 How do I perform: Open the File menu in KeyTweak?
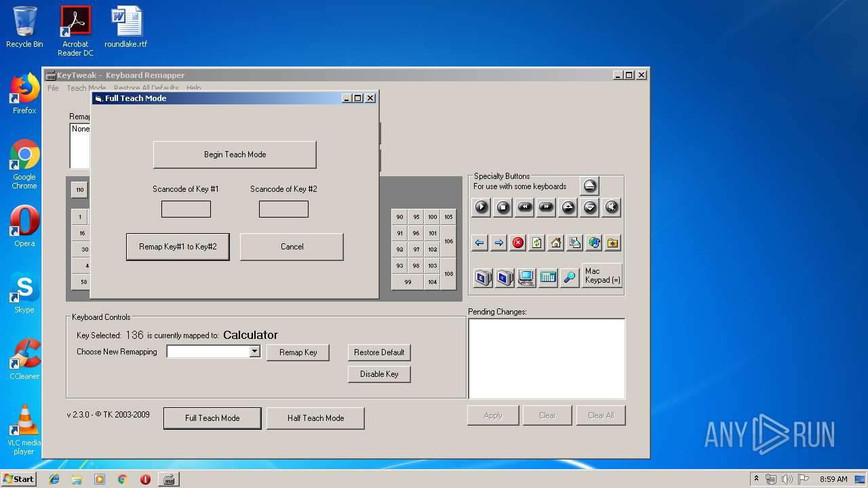click(53, 88)
